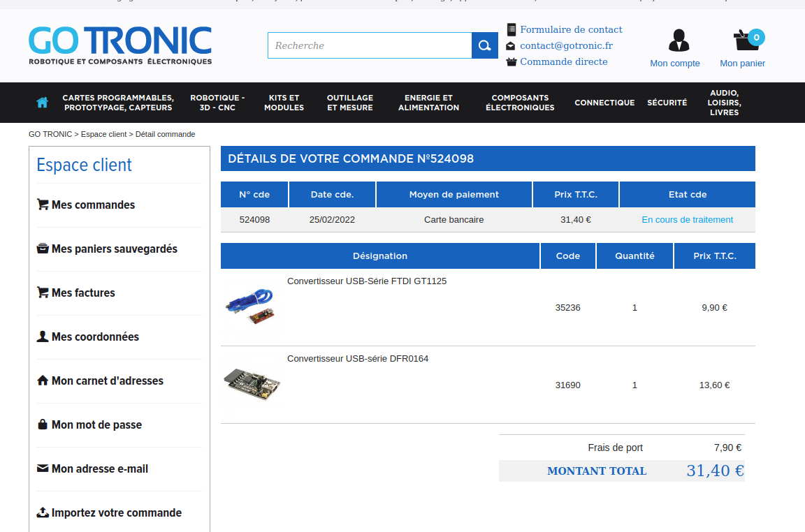Click the email envelope icon in header
The width and height of the screenshot is (805, 532).
pyautogui.click(x=512, y=46)
